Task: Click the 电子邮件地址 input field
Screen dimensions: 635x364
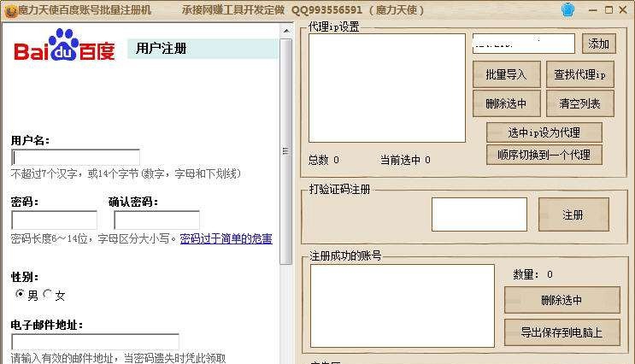Action: click(x=95, y=342)
